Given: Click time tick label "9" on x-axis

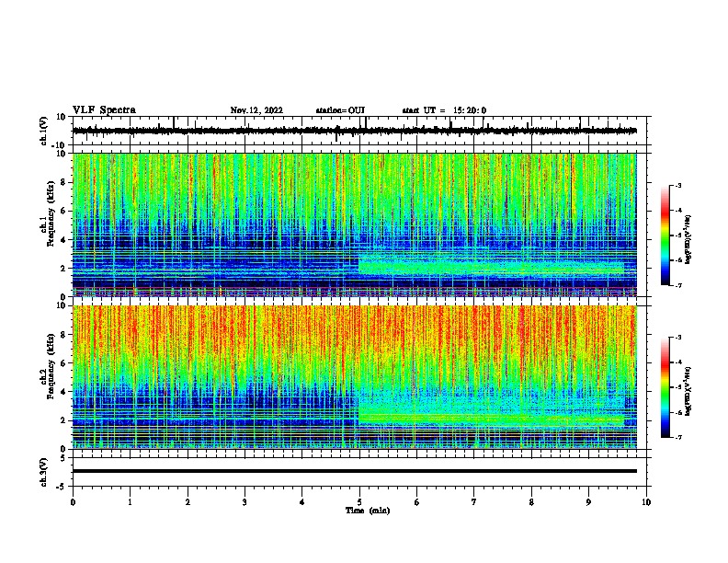Looking at the screenshot, I should point(588,502).
